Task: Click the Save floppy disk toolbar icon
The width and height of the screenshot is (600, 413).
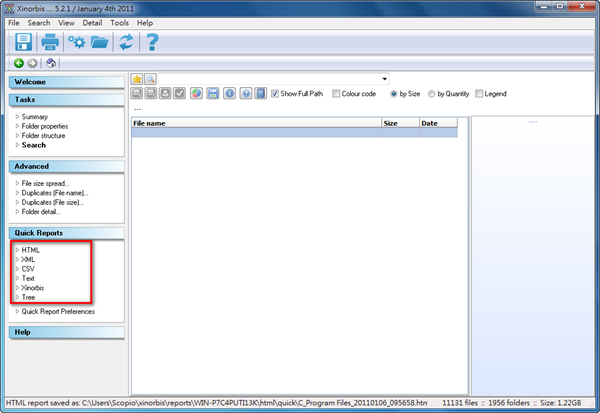Action: tap(22, 42)
